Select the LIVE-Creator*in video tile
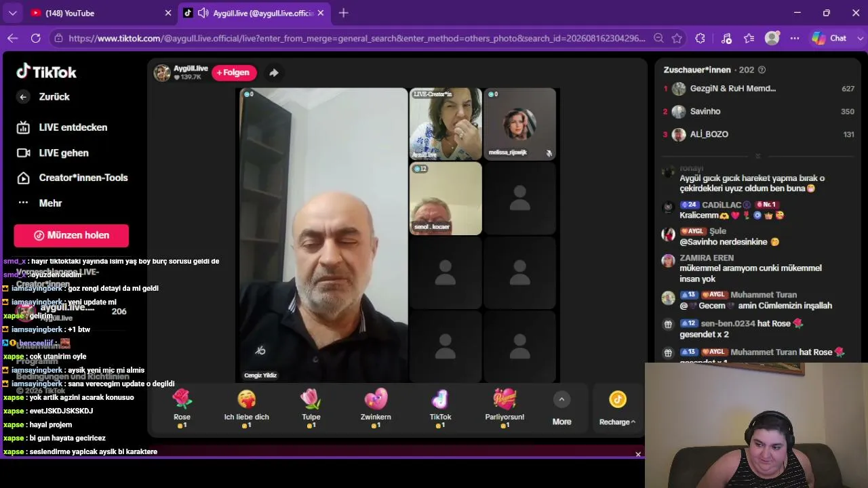The height and width of the screenshot is (488, 868). pyautogui.click(x=446, y=124)
